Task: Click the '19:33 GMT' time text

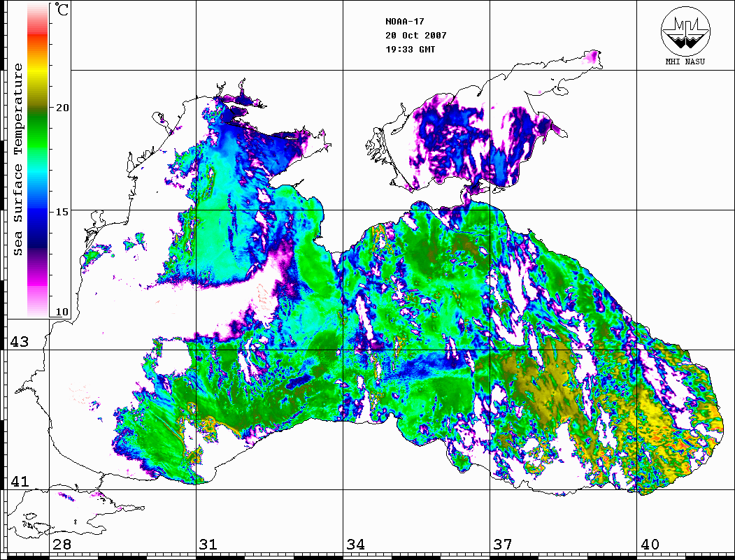Action: [x=410, y=49]
